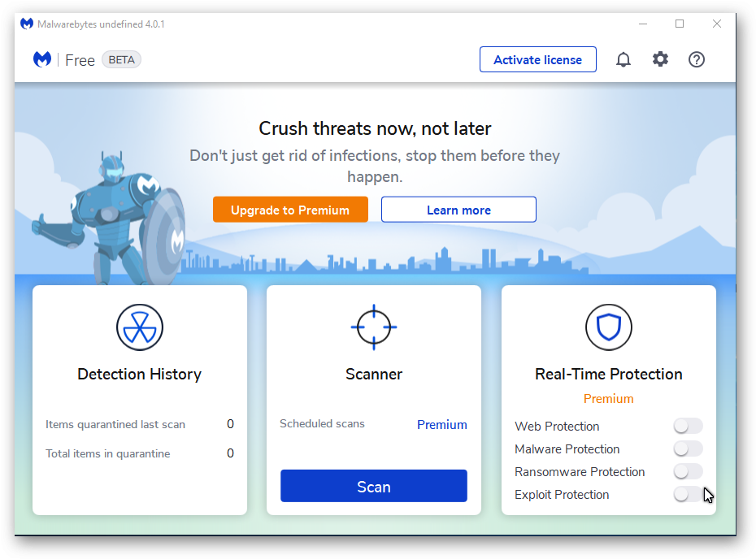
Task: Click the Real-Time Protection shield icon
Action: 609,327
